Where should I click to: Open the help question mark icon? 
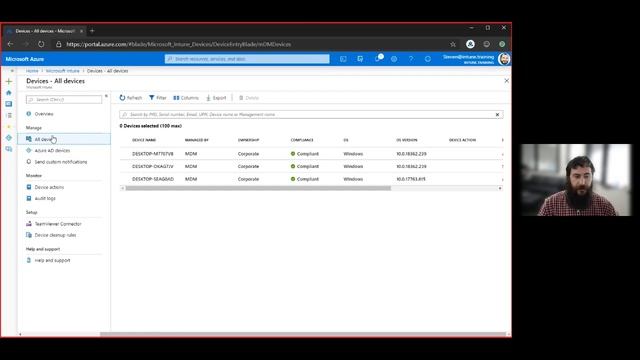click(x=411, y=59)
